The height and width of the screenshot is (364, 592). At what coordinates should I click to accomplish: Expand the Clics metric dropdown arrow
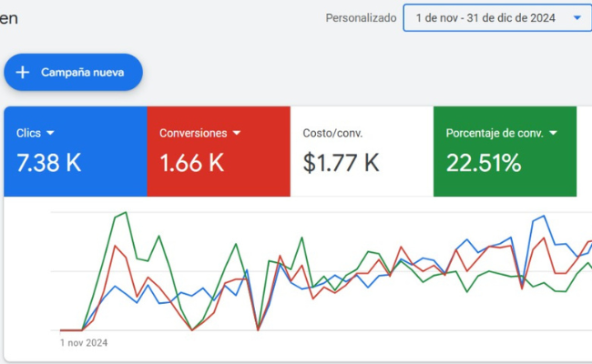coord(50,133)
